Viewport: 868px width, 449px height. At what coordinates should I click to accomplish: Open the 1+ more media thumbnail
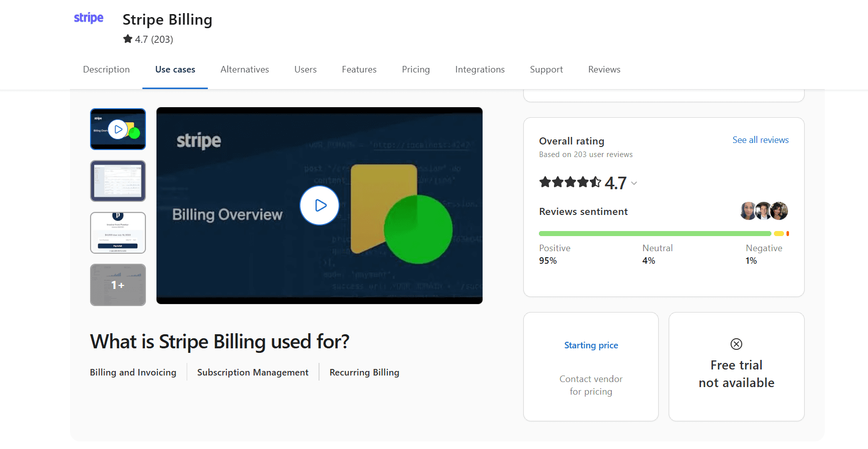[x=118, y=285]
